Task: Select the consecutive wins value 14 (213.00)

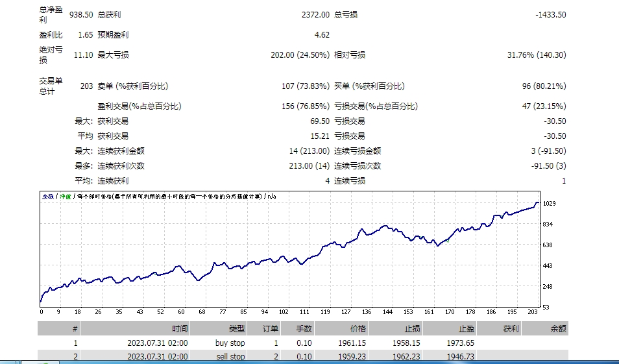Action: point(309,151)
